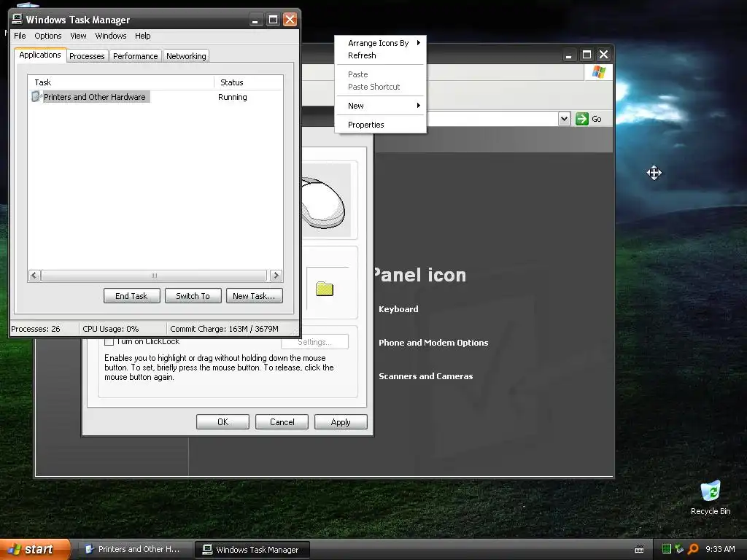
Task: Minimize the Windows Task Manager window
Action: point(256,20)
